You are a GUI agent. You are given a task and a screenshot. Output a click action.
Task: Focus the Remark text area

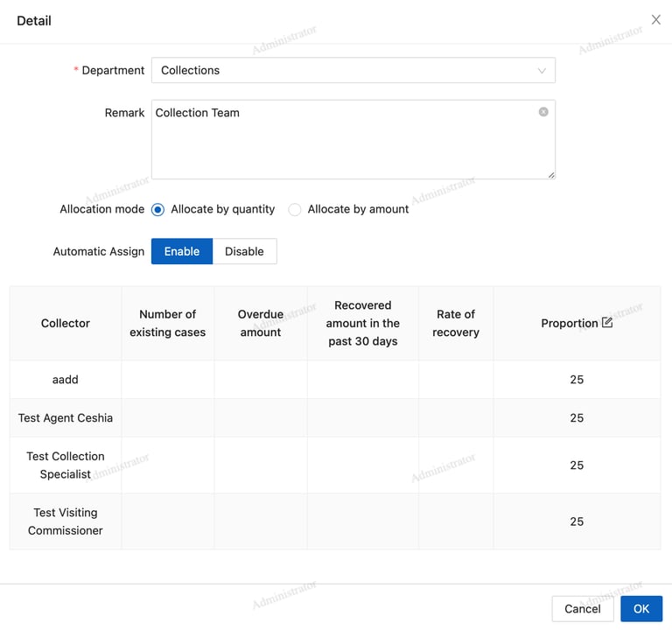(353, 140)
